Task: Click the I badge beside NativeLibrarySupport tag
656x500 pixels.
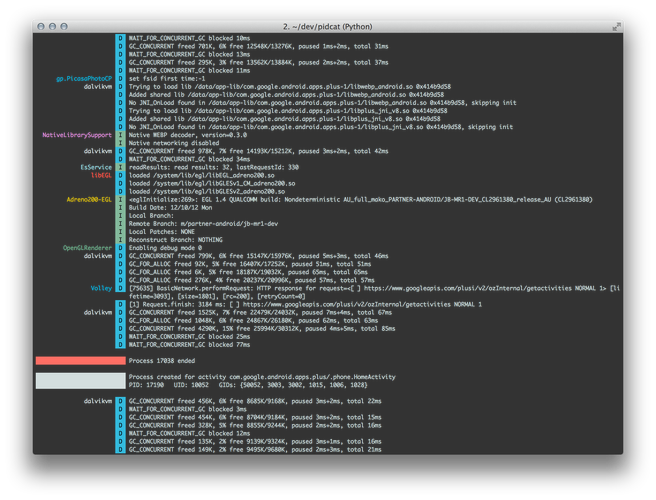Action: (x=120, y=135)
